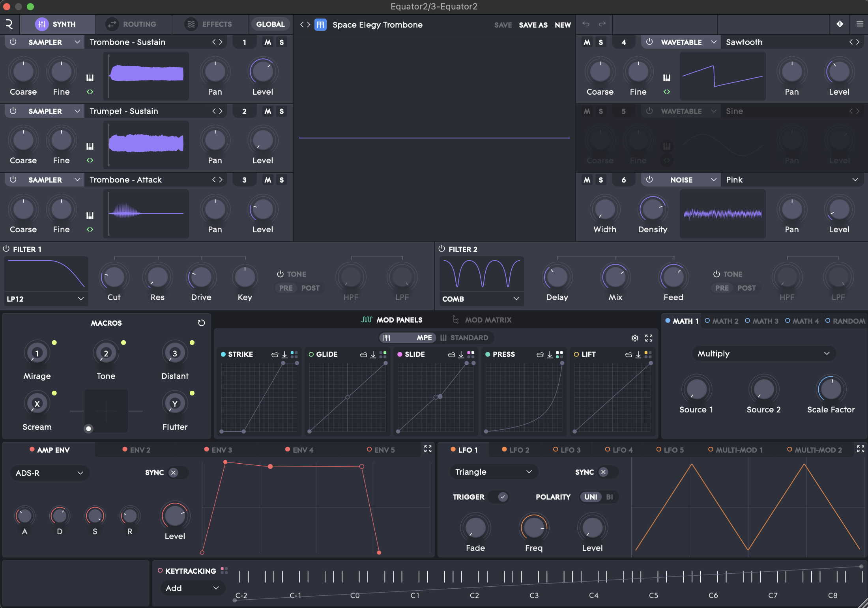This screenshot has width=868, height=608.
Task: Expand the envelope display fullscreen icon
Action: pyautogui.click(x=428, y=449)
